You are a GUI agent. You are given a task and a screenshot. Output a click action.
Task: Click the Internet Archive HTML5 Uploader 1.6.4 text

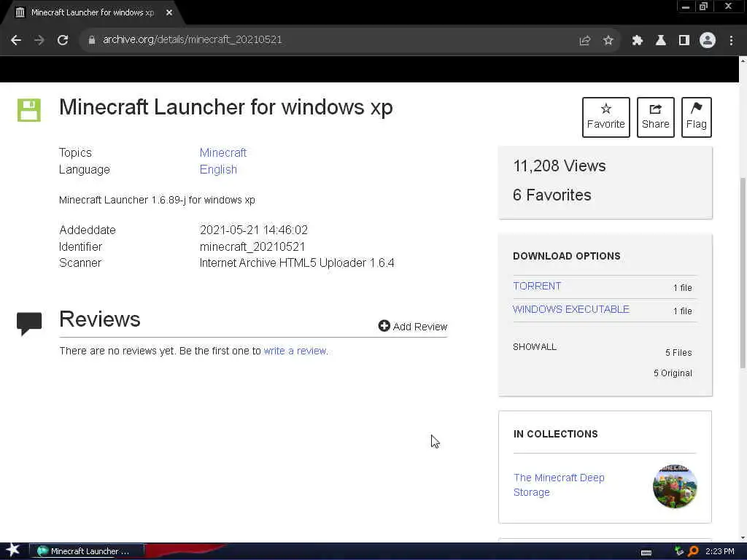(297, 262)
